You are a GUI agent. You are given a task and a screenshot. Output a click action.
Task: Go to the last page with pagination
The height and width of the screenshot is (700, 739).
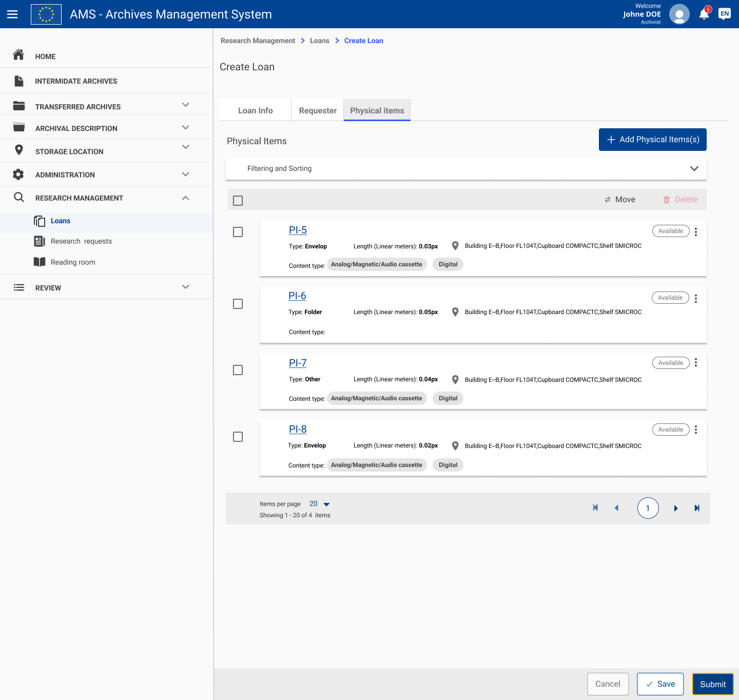coord(697,508)
